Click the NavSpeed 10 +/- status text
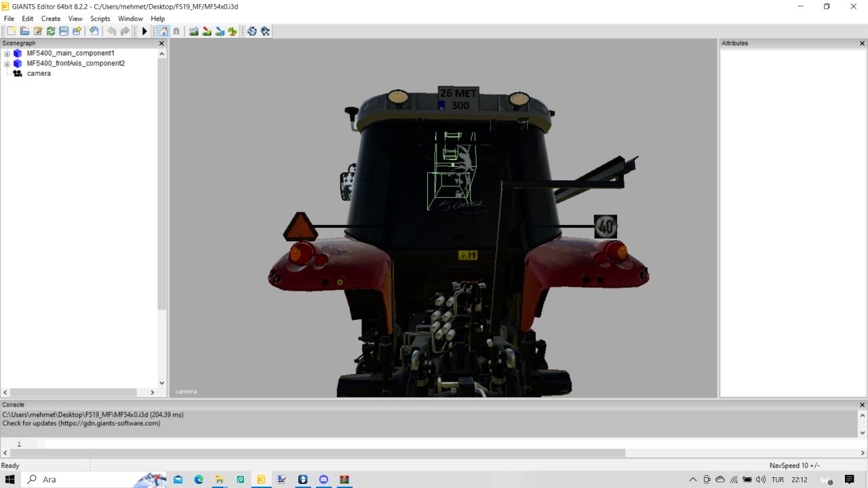868x488 pixels. coord(795,466)
